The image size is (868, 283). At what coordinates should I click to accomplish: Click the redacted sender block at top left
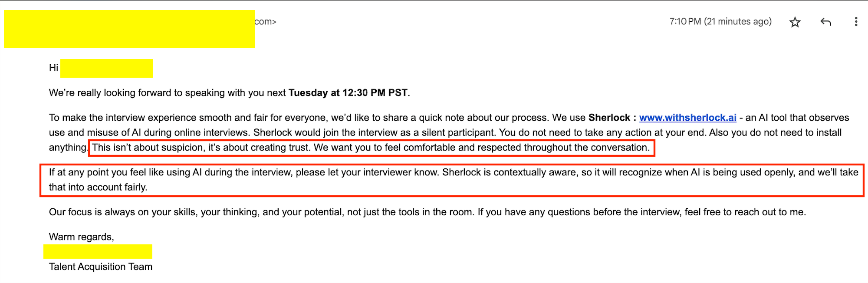(x=130, y=28)
